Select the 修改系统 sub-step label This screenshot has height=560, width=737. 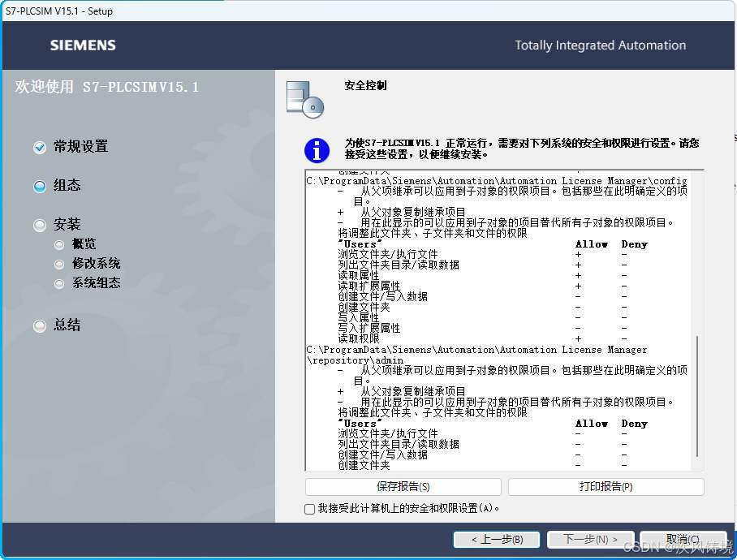pos(97,264)
